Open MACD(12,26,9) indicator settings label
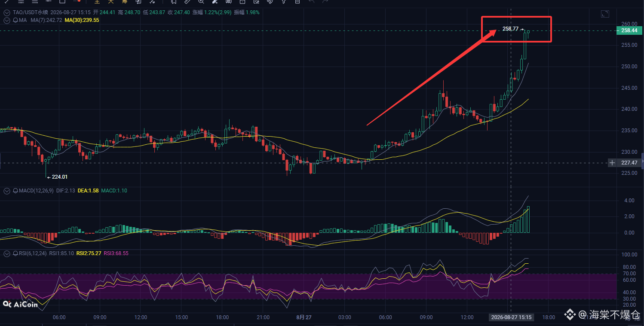Viewport: 644px width, 326px height. (36, 191)
